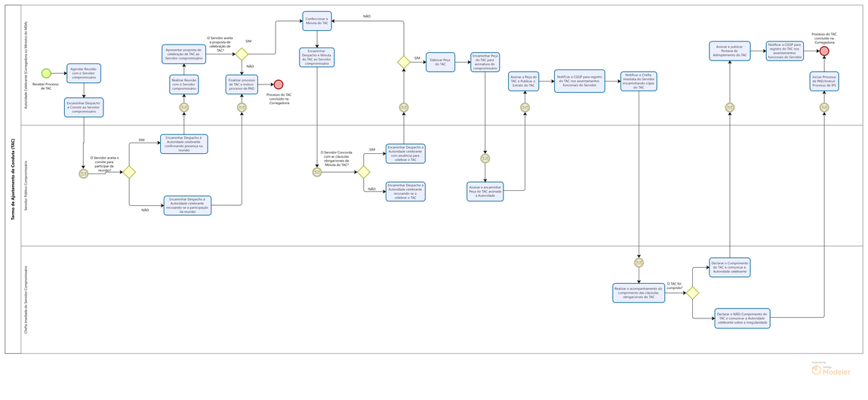Click the 'O TAC foi cumprido?' label
The image size is (868, 400).
pyautogui.click(x=675, y=285)
